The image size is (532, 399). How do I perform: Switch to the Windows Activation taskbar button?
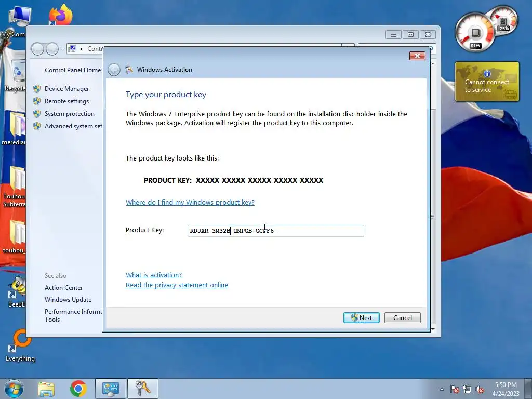tap(143, 389)
